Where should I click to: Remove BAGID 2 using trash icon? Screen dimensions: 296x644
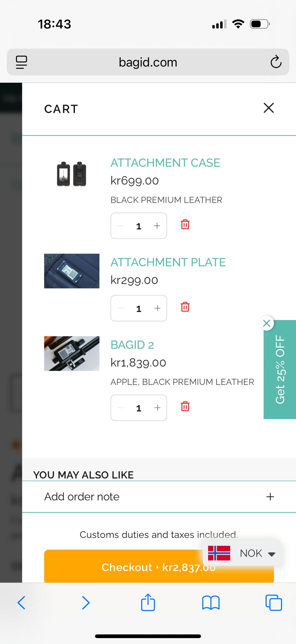[x=185, y=406]
